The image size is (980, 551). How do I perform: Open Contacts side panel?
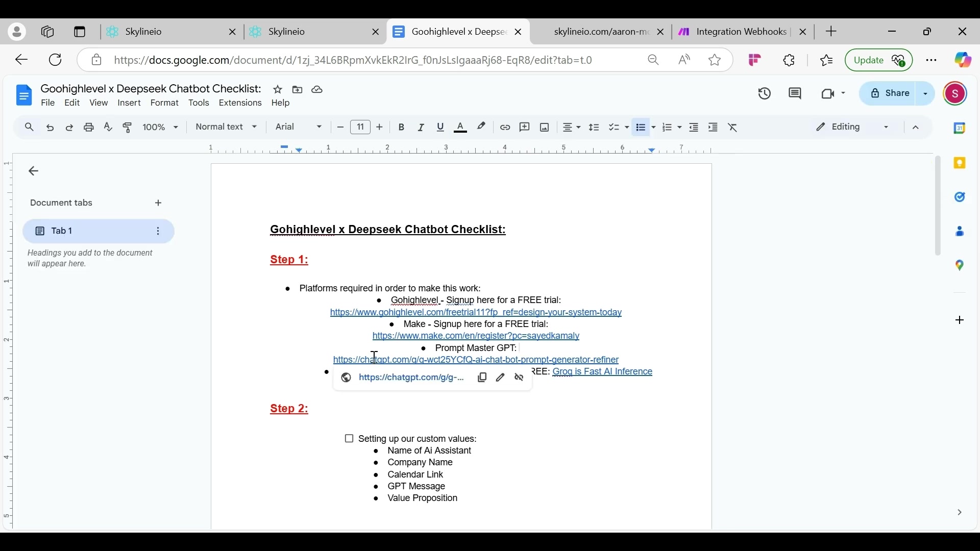coord(960,232)
